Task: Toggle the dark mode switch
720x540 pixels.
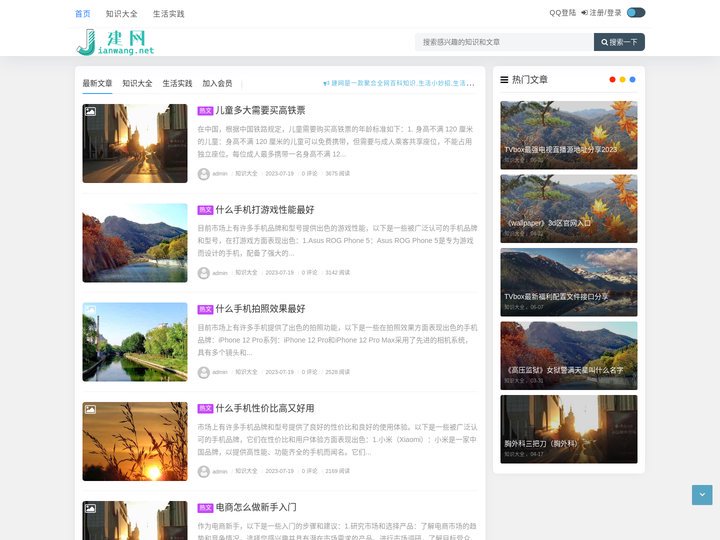Action: click(636, 12)
